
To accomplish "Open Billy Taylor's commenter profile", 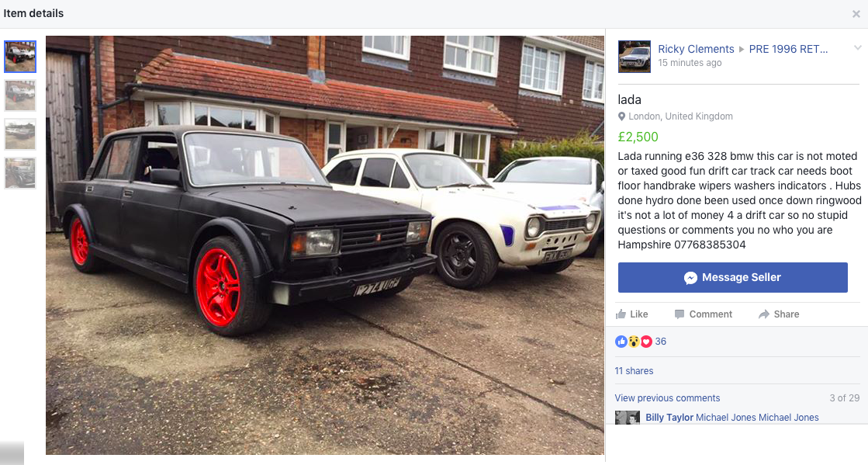I will 669,418.
